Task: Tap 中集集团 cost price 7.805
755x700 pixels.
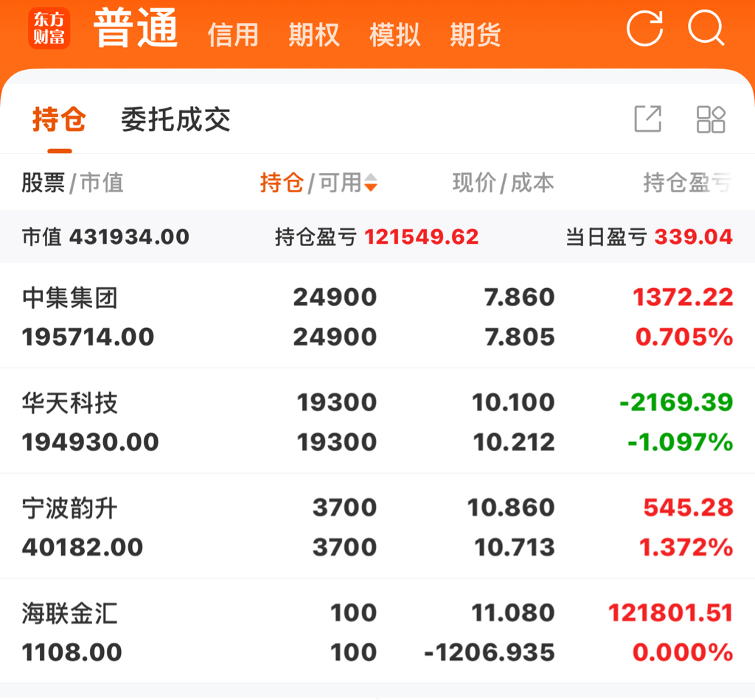Action: tap(520, 336)
